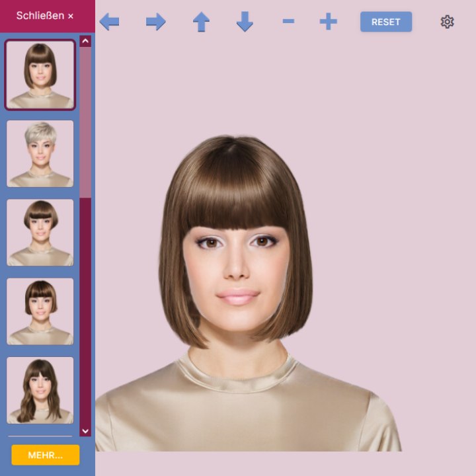Choose the long wavy hair with bangs thumbnail
Image resolution: width=476 pixels, height=476 pixels.
(40, 391)
